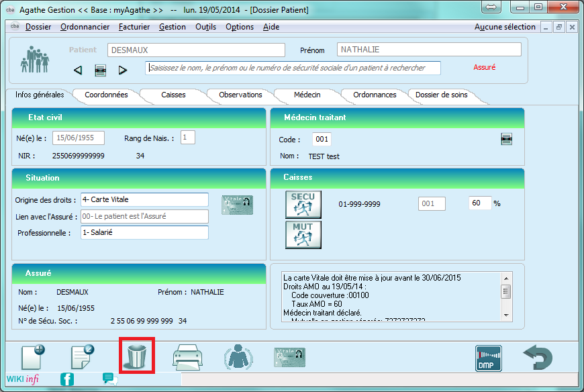Viewport: 584px width, 392px height.
Task: Click doctor name TEST test
Action: pyautogui.click(x=324, y=156)
